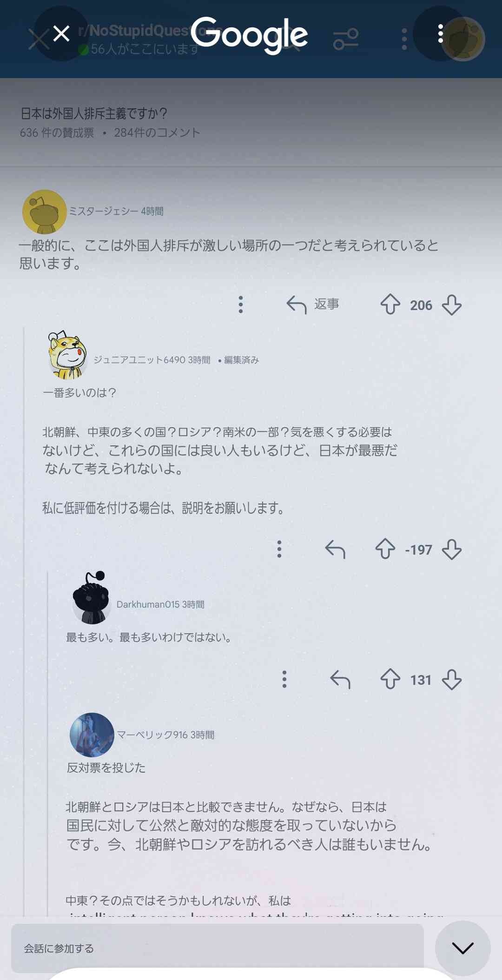Viewport: 502px width, 980px height.
Task: Downvote the -197 scored comment
Action: click(452, 549)
